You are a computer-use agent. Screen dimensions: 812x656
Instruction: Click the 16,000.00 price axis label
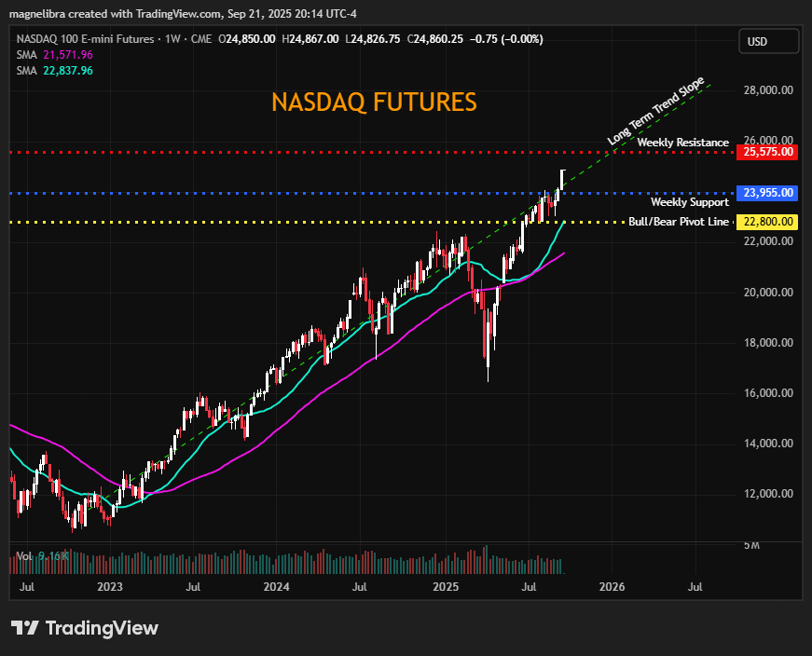click(768, 392)
